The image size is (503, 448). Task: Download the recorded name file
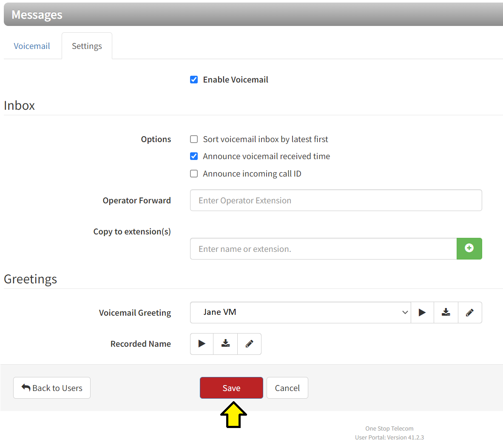[x=225, y=344]
